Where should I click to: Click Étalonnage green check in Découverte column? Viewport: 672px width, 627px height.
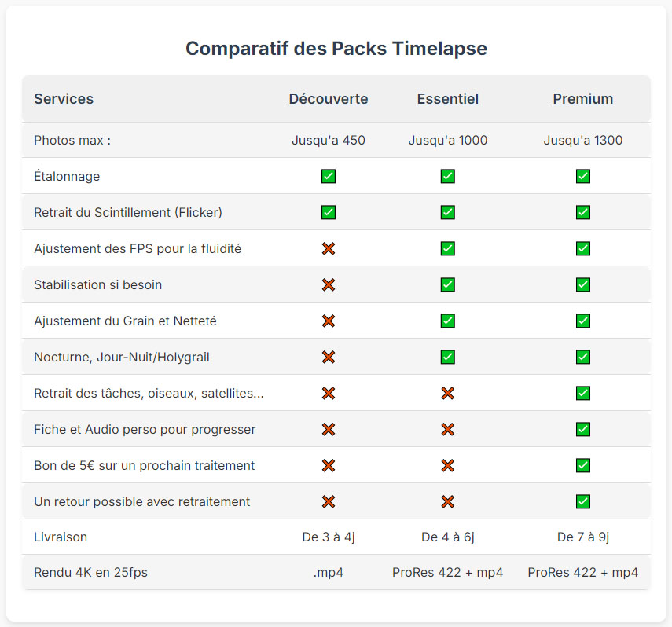(x=329, y=176)
